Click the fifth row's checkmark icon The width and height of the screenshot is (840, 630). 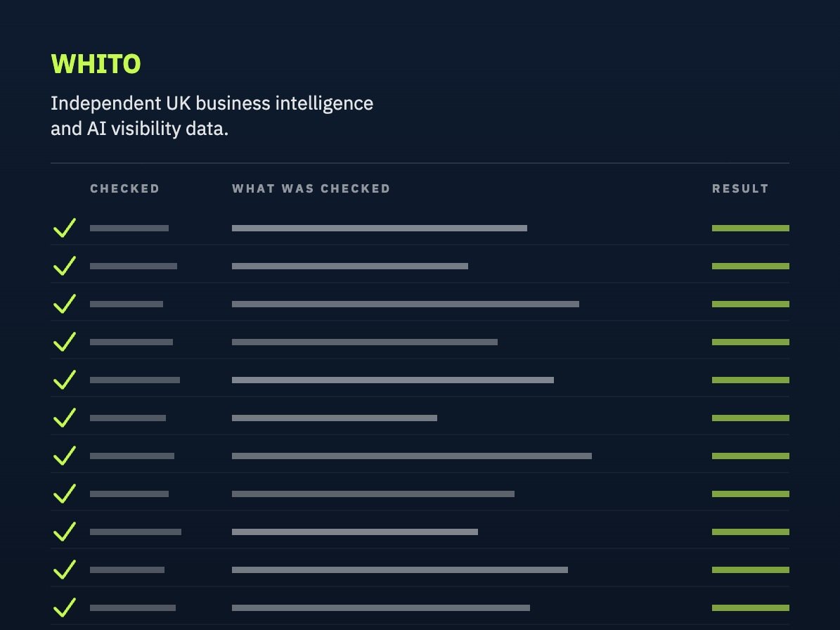coord(65,380)
